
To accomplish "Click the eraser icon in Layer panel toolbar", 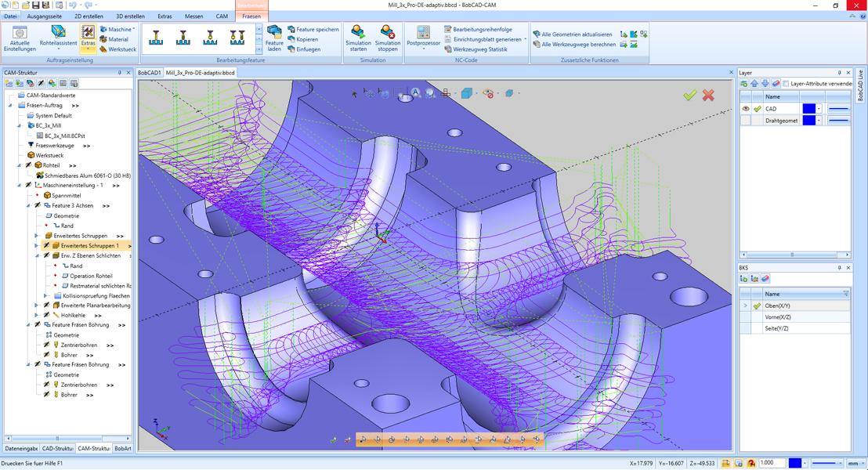I will tap(776, 84).
